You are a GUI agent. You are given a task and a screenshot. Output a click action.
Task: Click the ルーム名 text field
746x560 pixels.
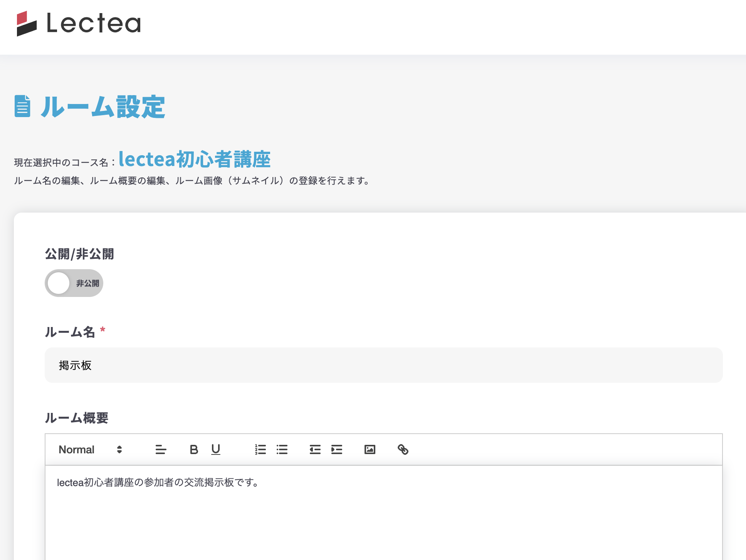coord(383,365)
